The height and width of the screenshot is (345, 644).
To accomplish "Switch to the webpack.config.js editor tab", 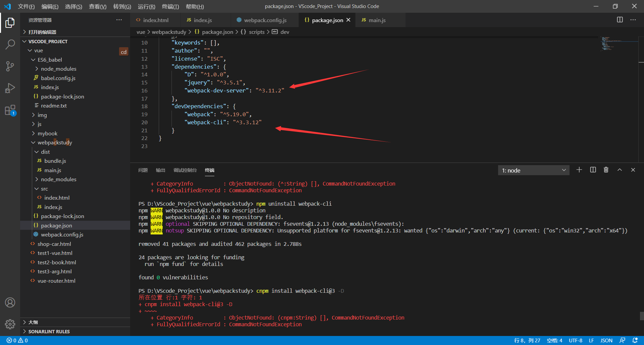I will click(265, 20).
